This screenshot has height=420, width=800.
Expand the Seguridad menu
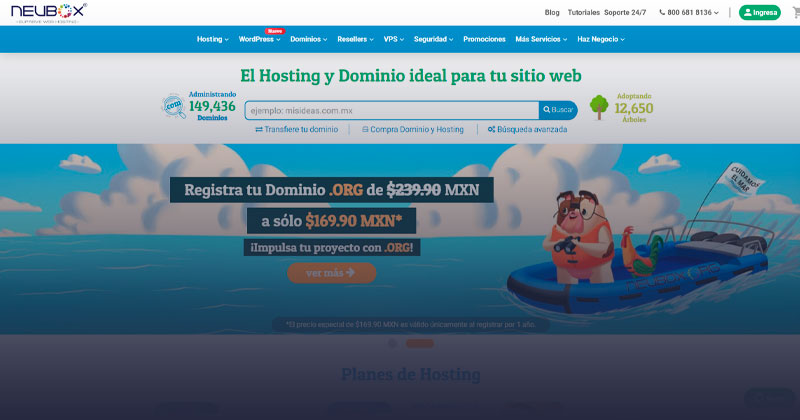coord(433,39)
